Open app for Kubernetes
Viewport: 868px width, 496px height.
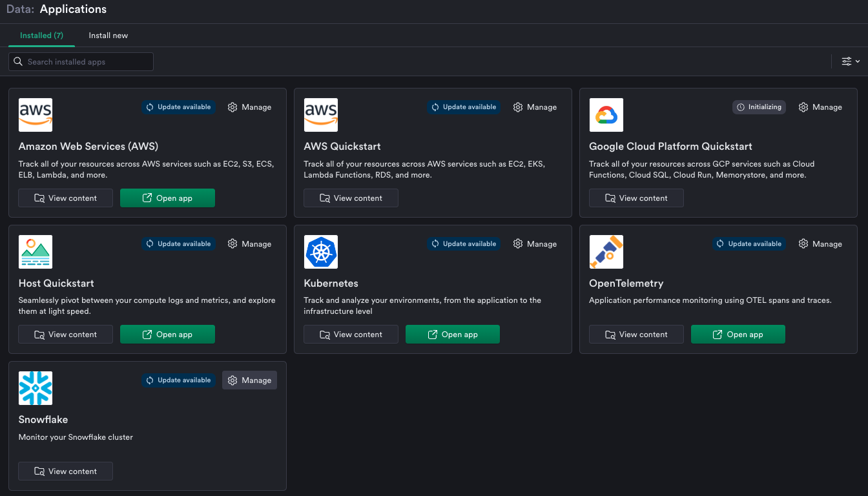pos(453,335)
